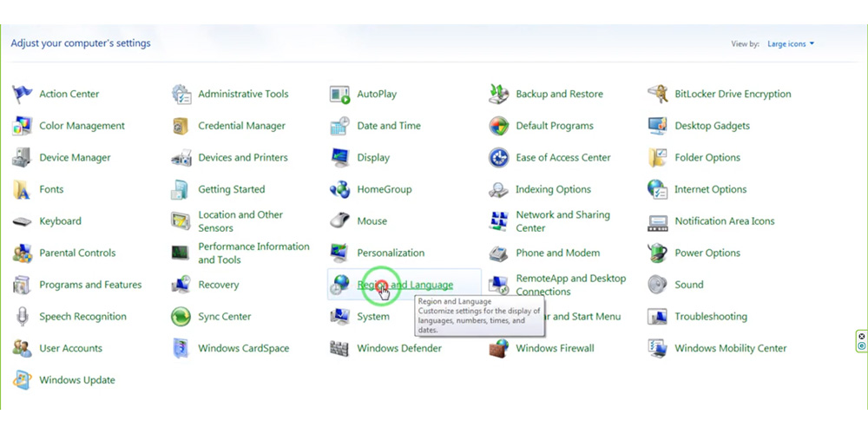Open the Administrative Tools link
The width and height of the screenshot is (868, 434).
[243, 94]
